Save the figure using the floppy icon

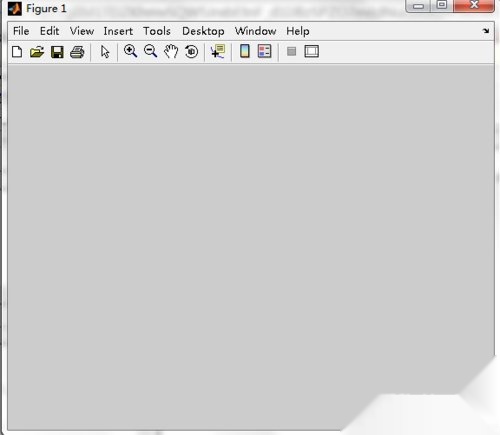tap(57, 52)
